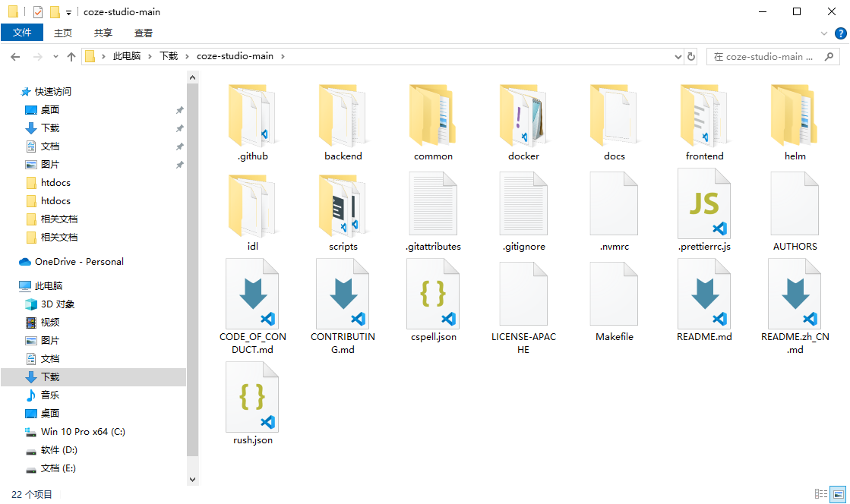Click 下载 in the address breadcrumb
Screen dimensions: 850x504
(x=168, y=56)
